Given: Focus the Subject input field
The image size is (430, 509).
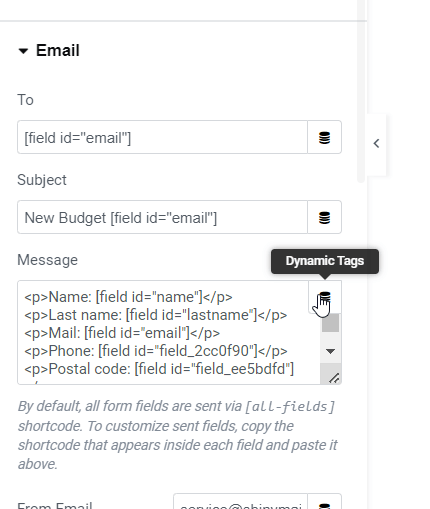Looking at the screenshot, I should pyautogui.click(x=163, y=217).
